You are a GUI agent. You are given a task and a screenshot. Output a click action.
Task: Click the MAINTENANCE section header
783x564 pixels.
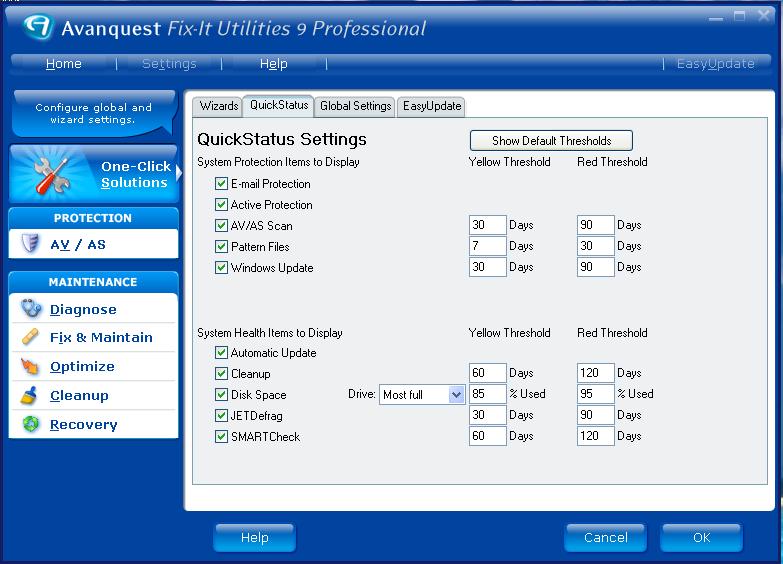[93, 282]
